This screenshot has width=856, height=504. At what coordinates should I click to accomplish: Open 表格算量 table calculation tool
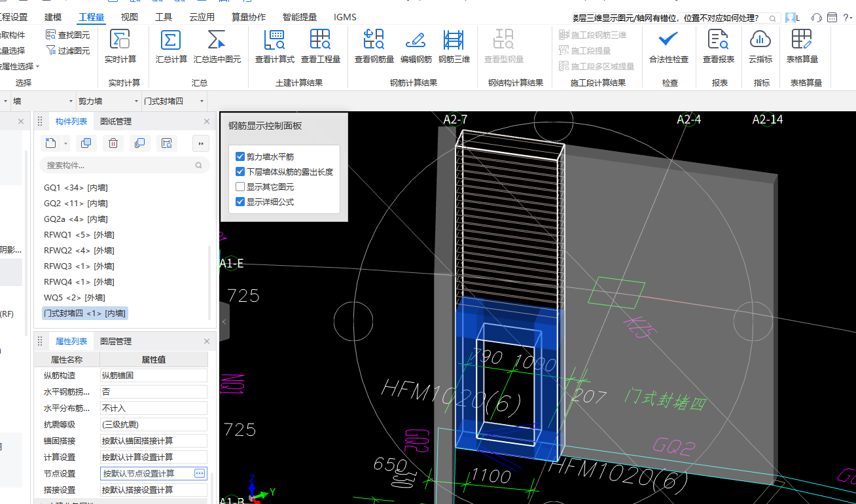tap(802, 46)
